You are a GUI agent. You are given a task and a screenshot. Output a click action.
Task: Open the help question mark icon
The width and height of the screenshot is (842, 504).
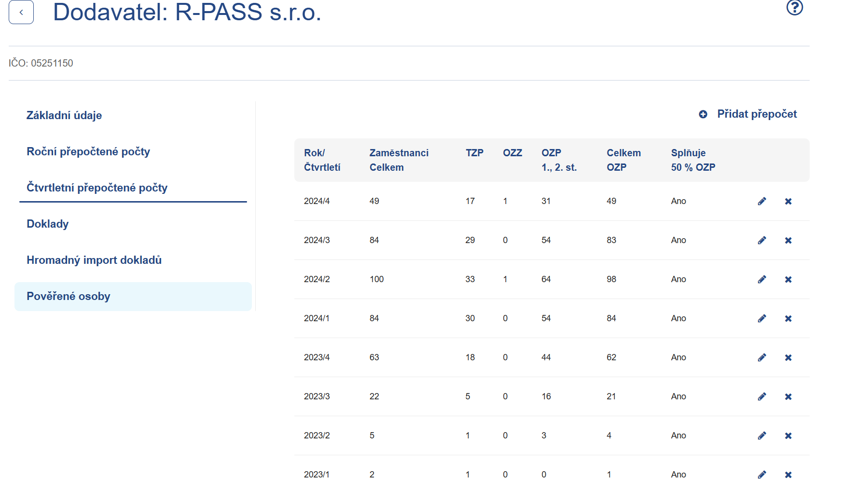[x=795, y=8]
